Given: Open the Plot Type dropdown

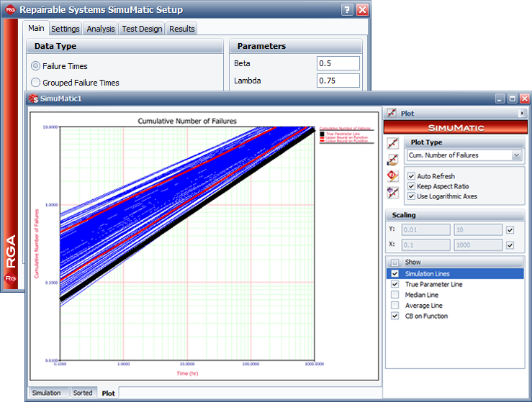Looking at the screenshot, I should click(516, 155).
